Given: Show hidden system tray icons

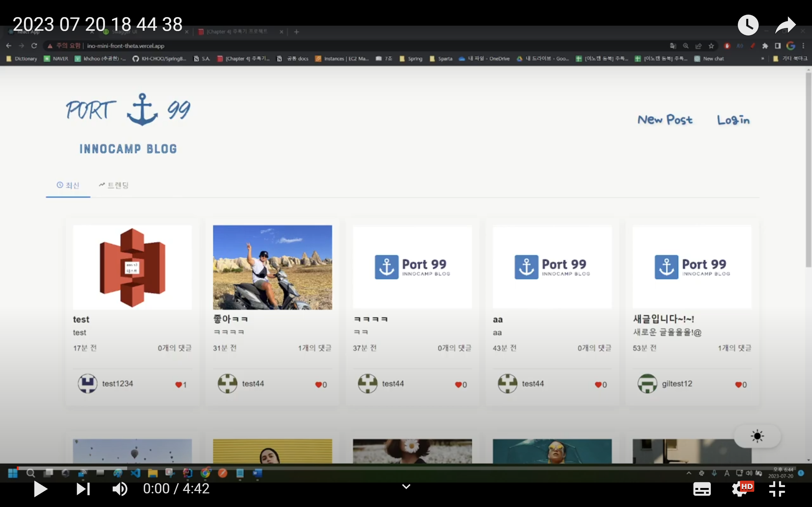Looking at the screenshot, I should click(x=689, y=473).
